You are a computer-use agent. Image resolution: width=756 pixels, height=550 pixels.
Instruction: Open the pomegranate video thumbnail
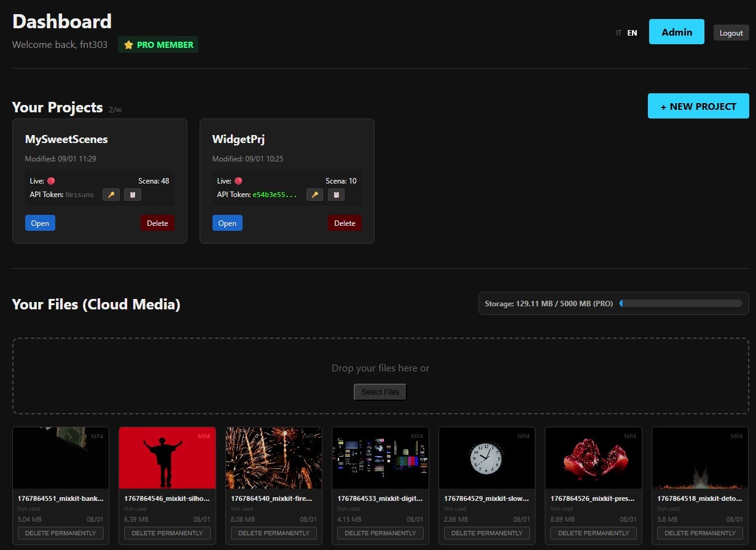pyautogui.click(x=593, y=457)
